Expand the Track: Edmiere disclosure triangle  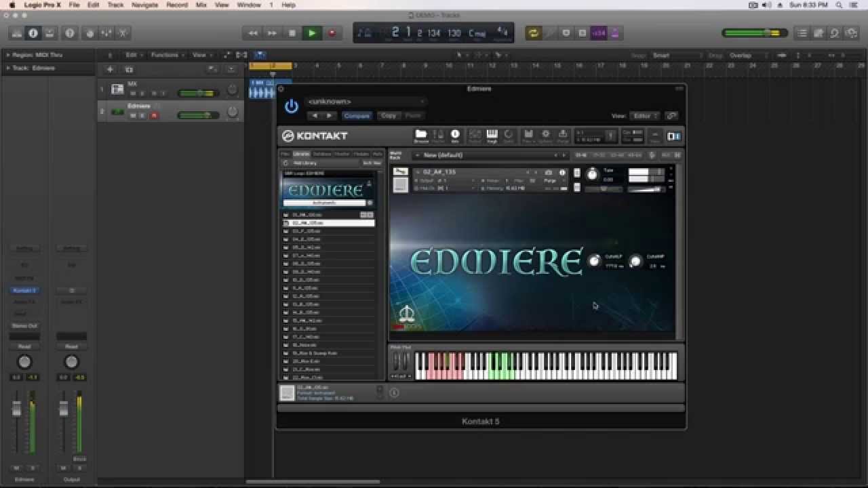click(x=7, y=68)
